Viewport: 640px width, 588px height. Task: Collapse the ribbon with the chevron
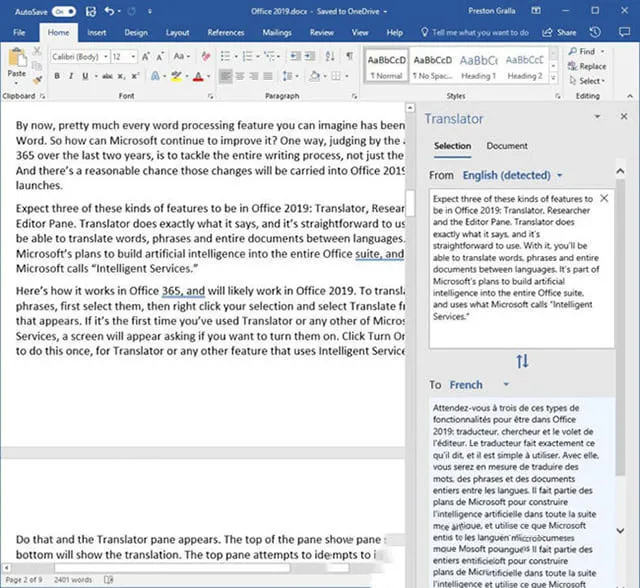coord(630,96)
